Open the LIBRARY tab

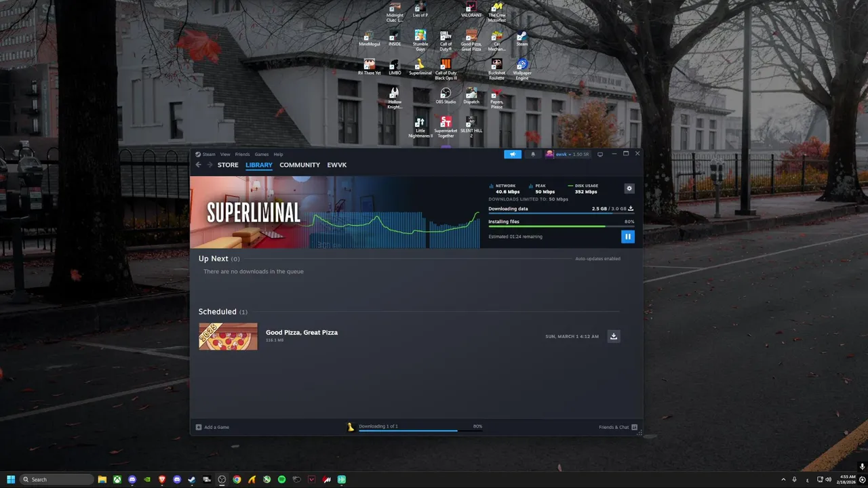pos(259,165)
